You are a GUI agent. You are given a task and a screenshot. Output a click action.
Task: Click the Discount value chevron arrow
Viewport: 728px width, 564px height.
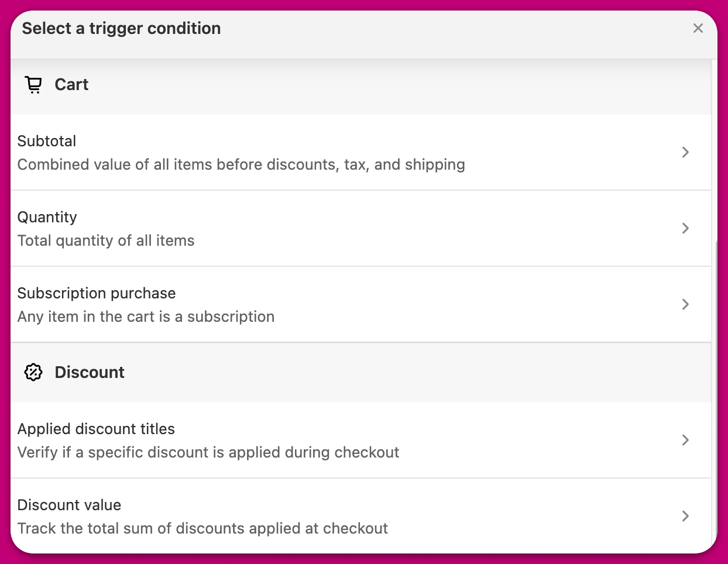pyautogui.click(x=685, y=516)
